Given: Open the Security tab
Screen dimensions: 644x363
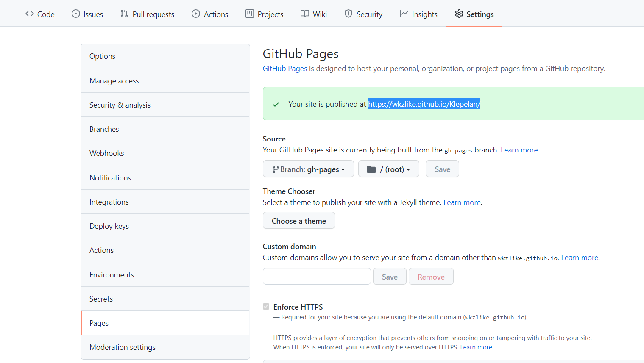Looking at the screenshot, I should [363, 14].
